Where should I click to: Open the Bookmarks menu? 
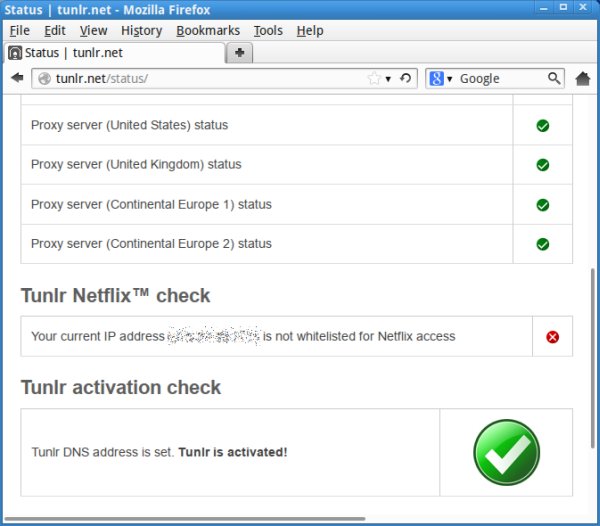click(208, 31)
